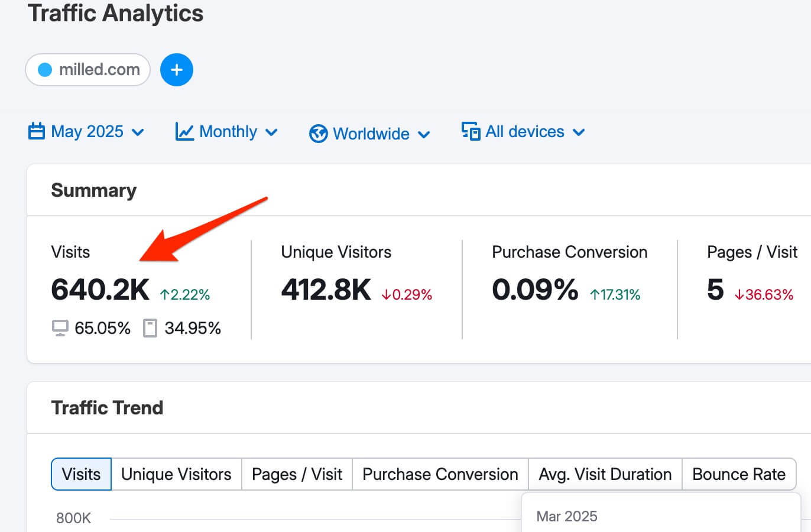811x532 pixels.
Task: Click the calendar icon beside May 2025
Action: click(37, 131)
